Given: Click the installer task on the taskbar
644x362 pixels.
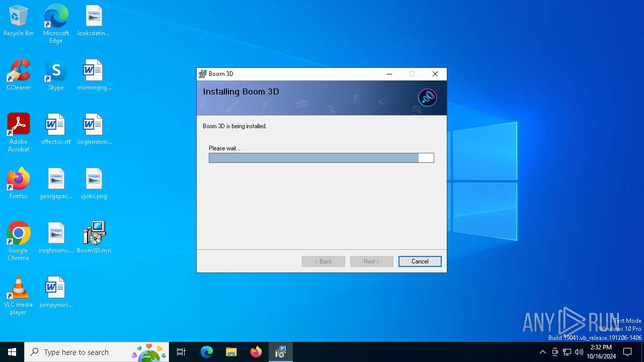Looking at the screenshot, I should click(x=281, y=352).
